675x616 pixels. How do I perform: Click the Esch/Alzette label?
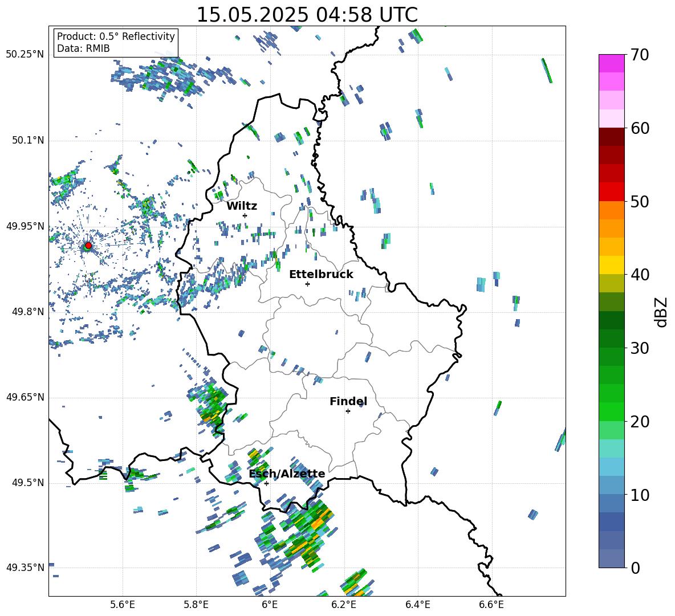point(287,474)
